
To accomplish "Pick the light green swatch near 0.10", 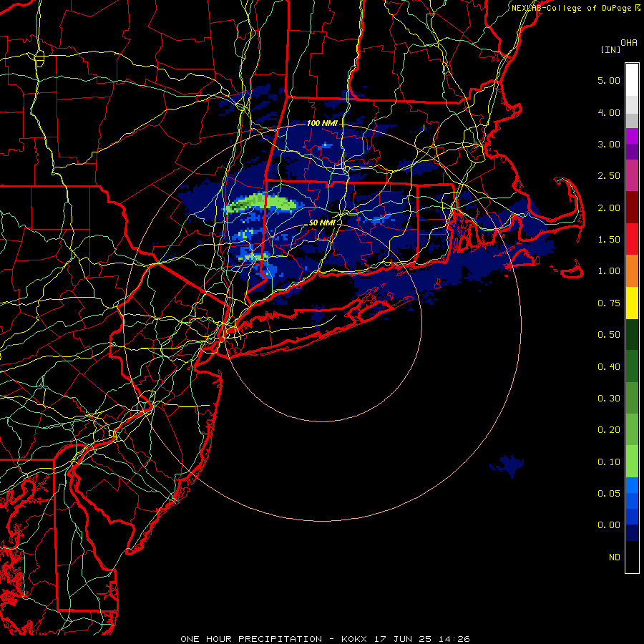I will tap(632, 462).
